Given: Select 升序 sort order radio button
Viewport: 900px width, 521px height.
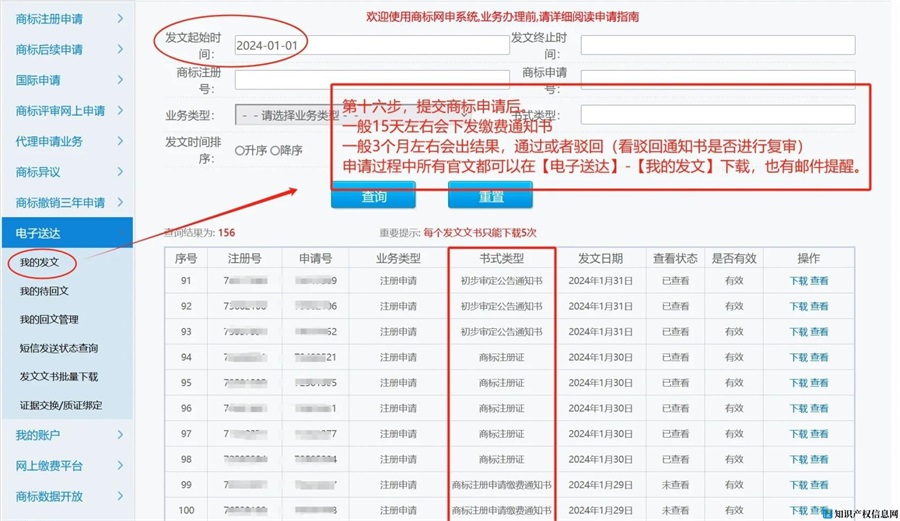Looking at the screenshot, I should [x=240, y=151].
